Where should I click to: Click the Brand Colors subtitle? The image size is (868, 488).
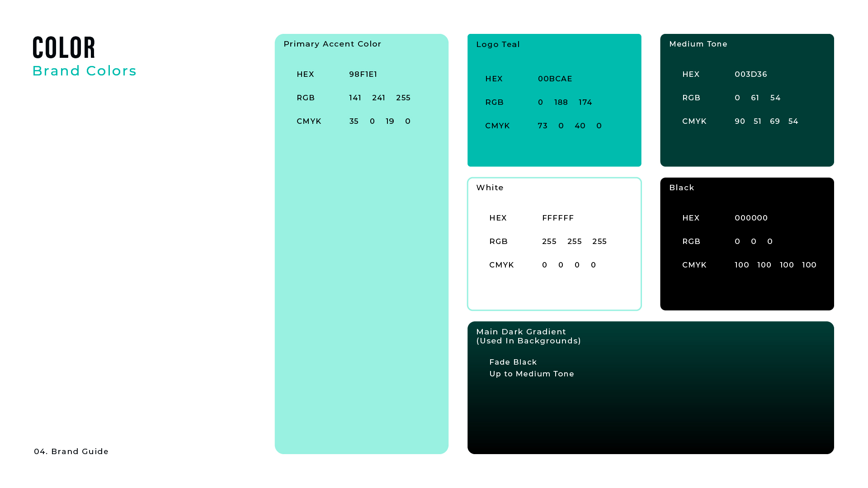[84, 71]
